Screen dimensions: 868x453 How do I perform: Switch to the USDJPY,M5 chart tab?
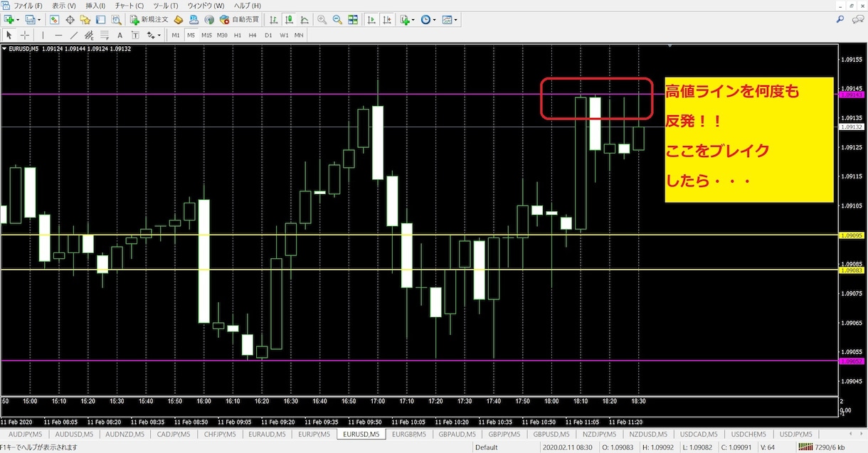pyautogui.click(x=795, y=434)
